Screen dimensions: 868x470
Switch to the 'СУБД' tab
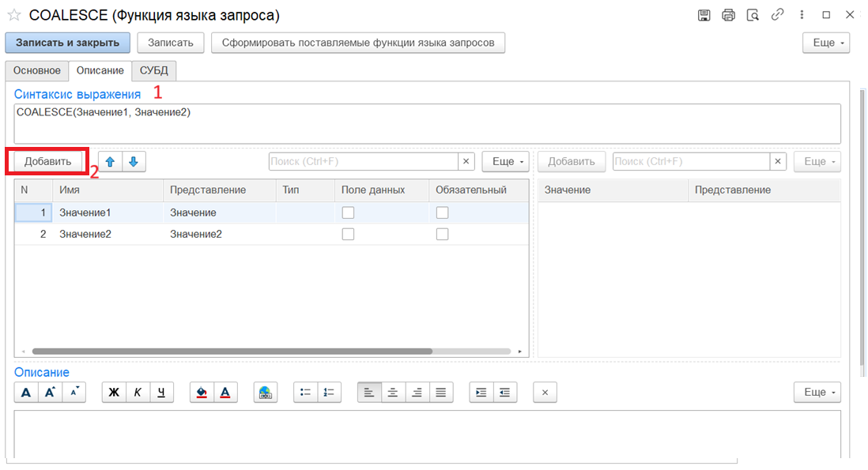[153, 70]
